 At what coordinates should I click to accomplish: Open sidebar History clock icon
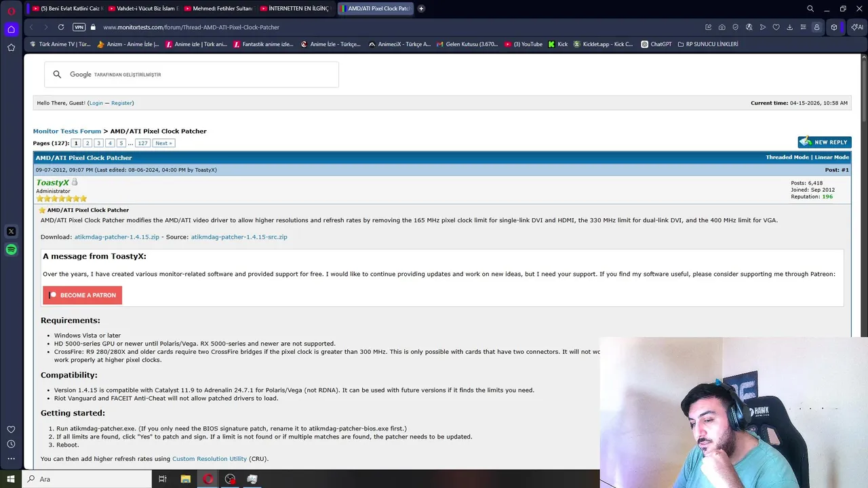pos(11,444)
